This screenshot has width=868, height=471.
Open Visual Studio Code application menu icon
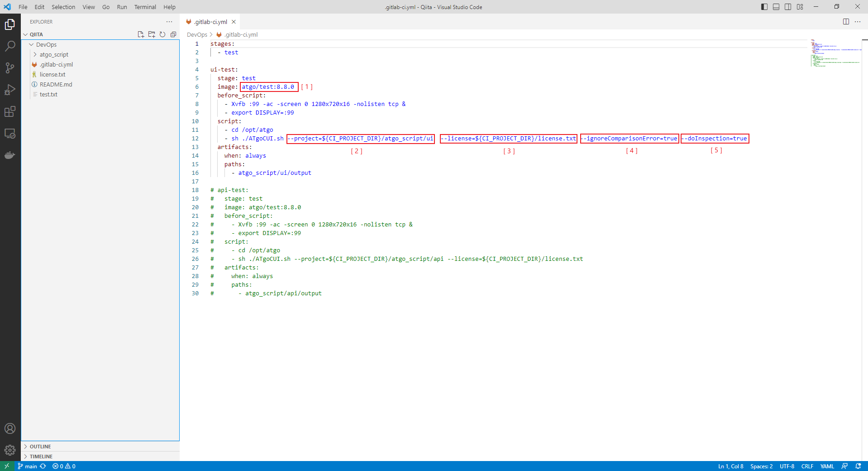[7, 7]
